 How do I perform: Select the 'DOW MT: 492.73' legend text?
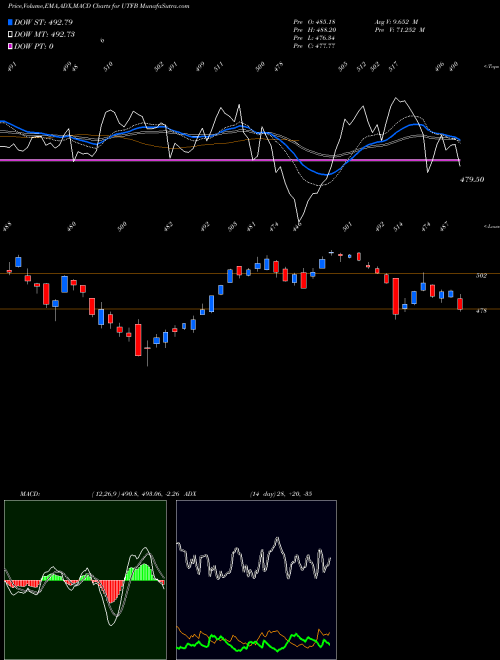click(x=44, y=35)
